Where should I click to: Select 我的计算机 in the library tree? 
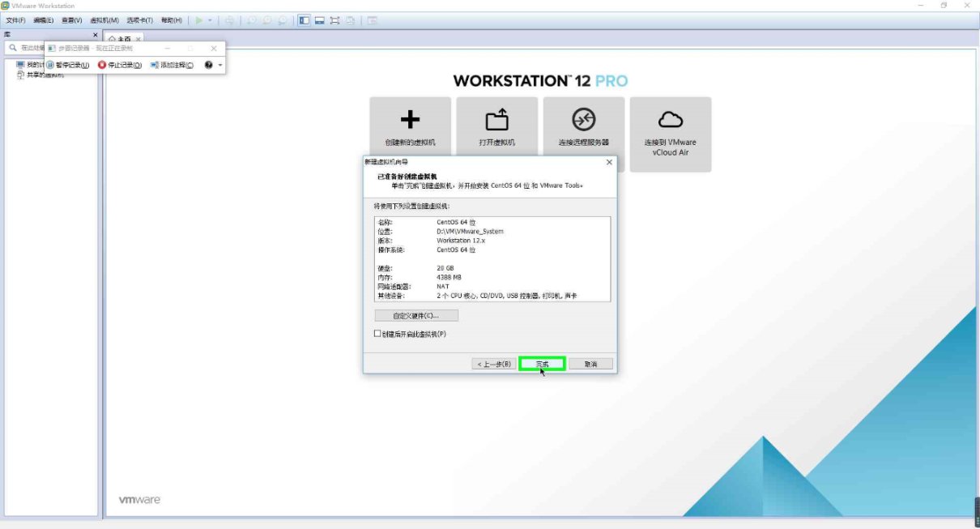click(32, 65)
